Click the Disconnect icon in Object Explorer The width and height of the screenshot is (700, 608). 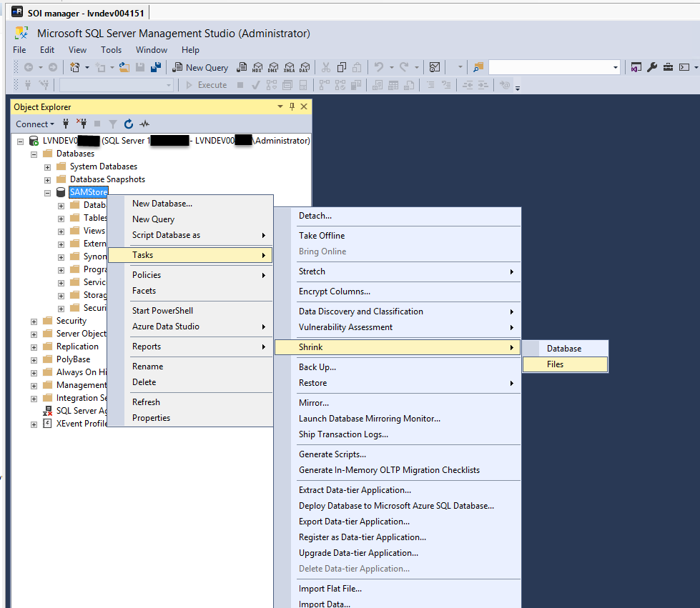tap(82, 124)
